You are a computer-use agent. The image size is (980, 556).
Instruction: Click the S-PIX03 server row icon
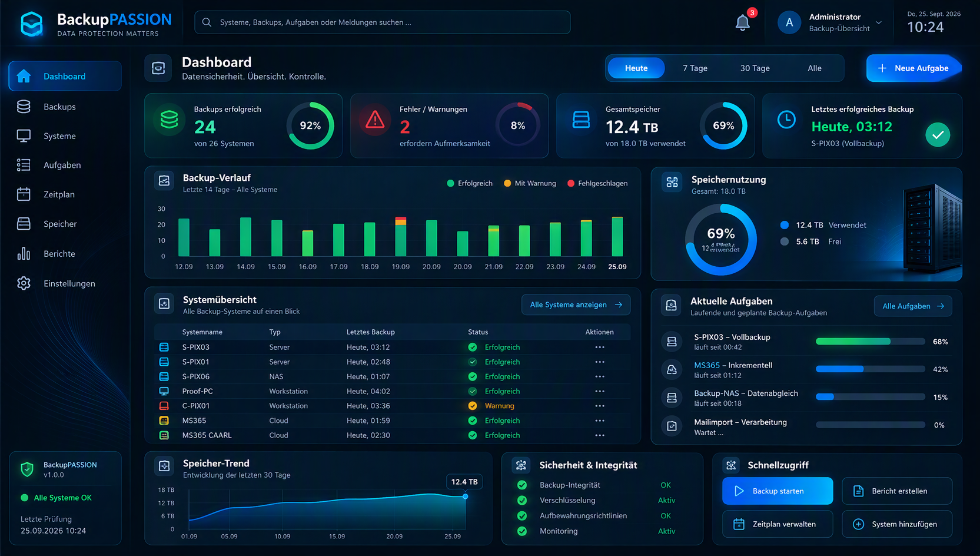coord(164,347)
